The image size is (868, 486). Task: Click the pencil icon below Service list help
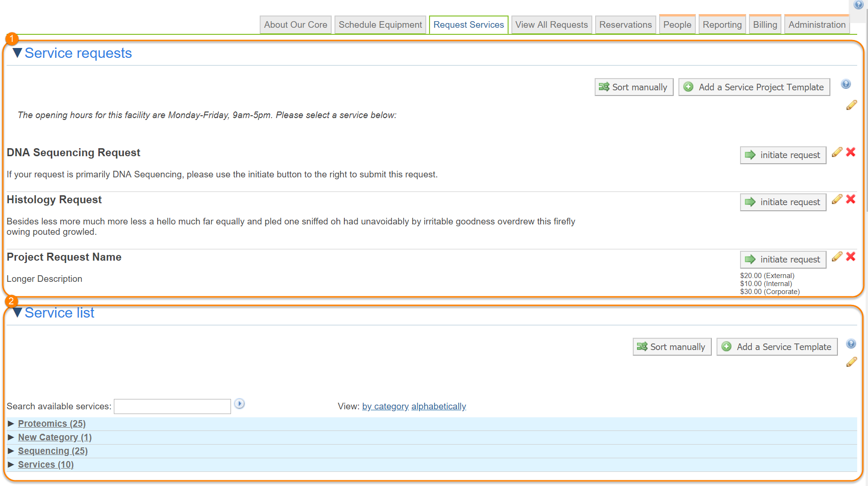coord(851,362)
